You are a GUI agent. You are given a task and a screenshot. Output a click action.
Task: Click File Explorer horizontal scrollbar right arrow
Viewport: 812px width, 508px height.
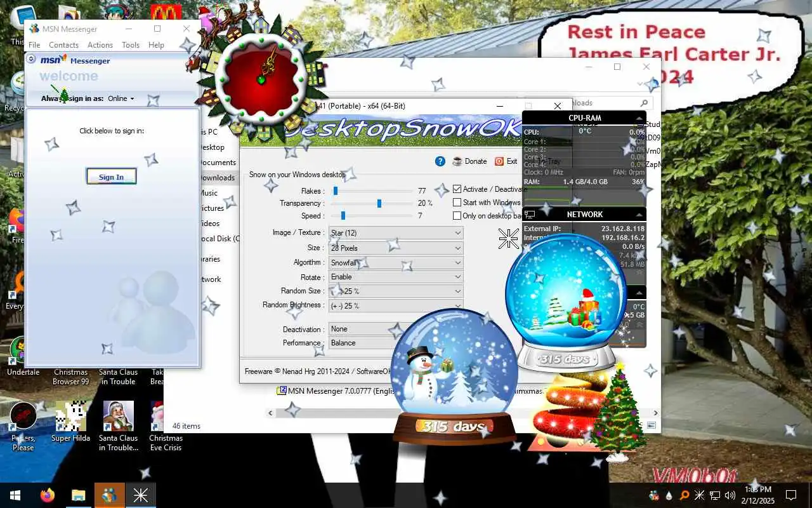tap(655, 413)
